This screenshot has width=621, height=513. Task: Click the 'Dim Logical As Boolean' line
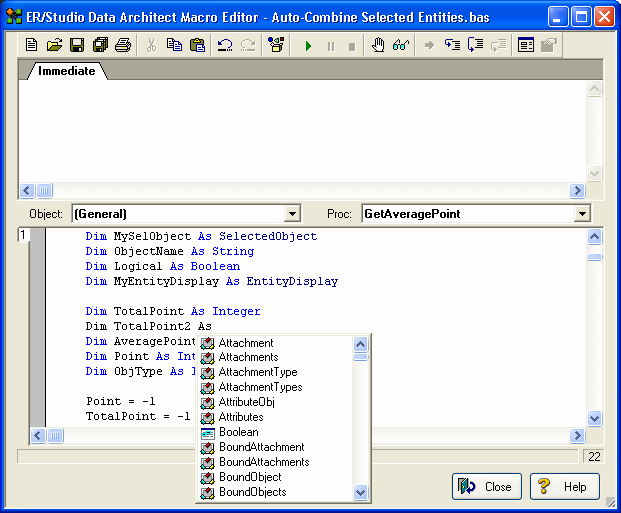point(162,266)
